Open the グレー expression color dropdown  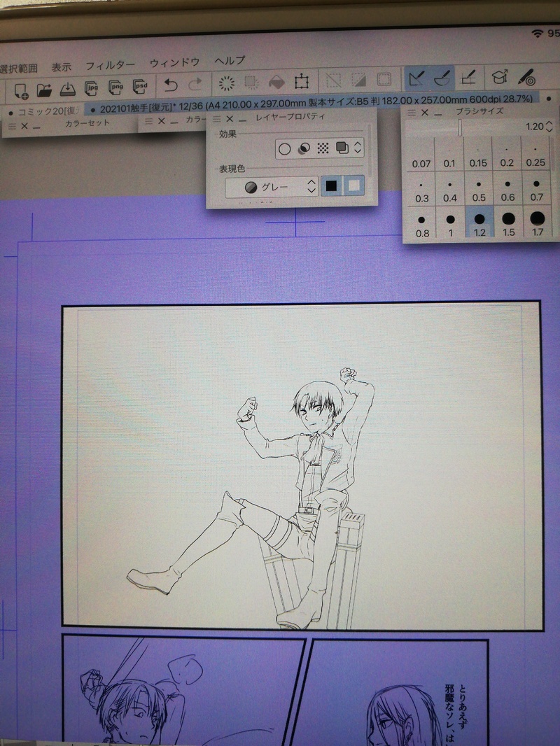(271, 188)
